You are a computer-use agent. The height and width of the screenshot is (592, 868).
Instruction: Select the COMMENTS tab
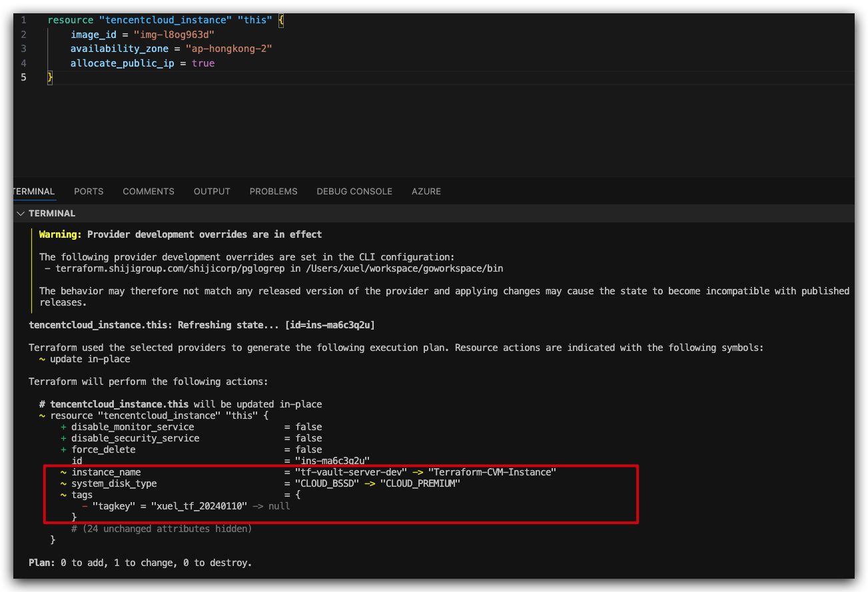coord(149,191)
